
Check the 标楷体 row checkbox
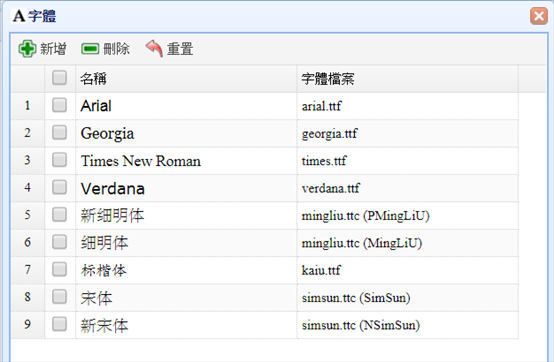[x=59, y=269]
